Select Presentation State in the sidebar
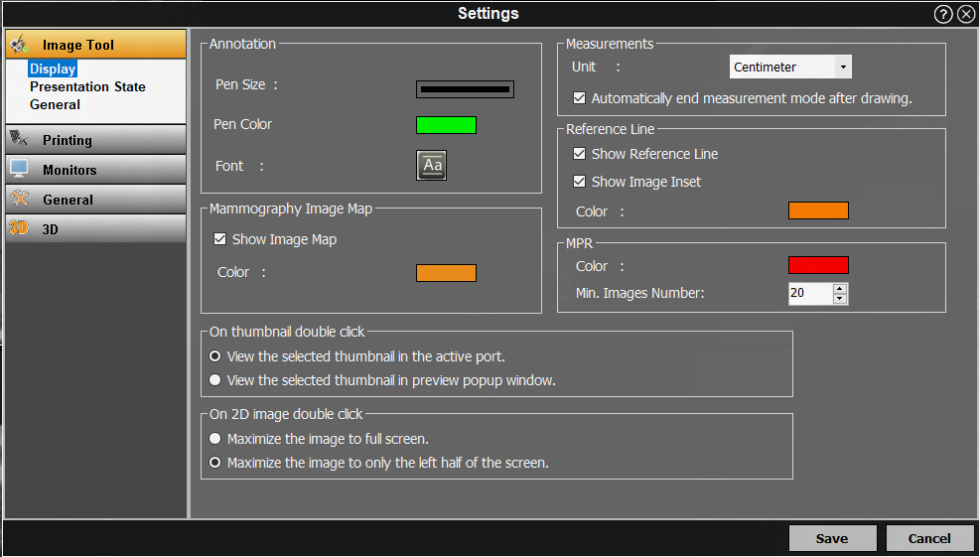 pyautogui.click(x=87, y=86)
